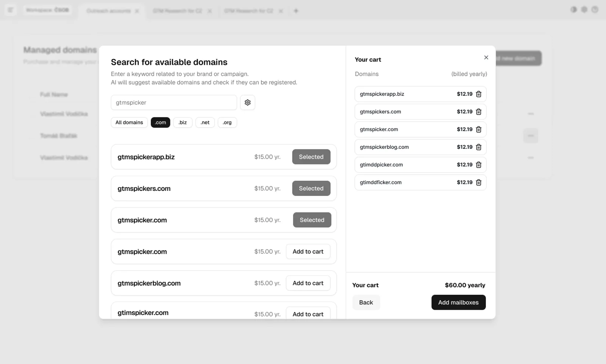606x364 pixels.
Task: Deselect gtmspickers.com Selected button
Action: [x=311, y=188]
